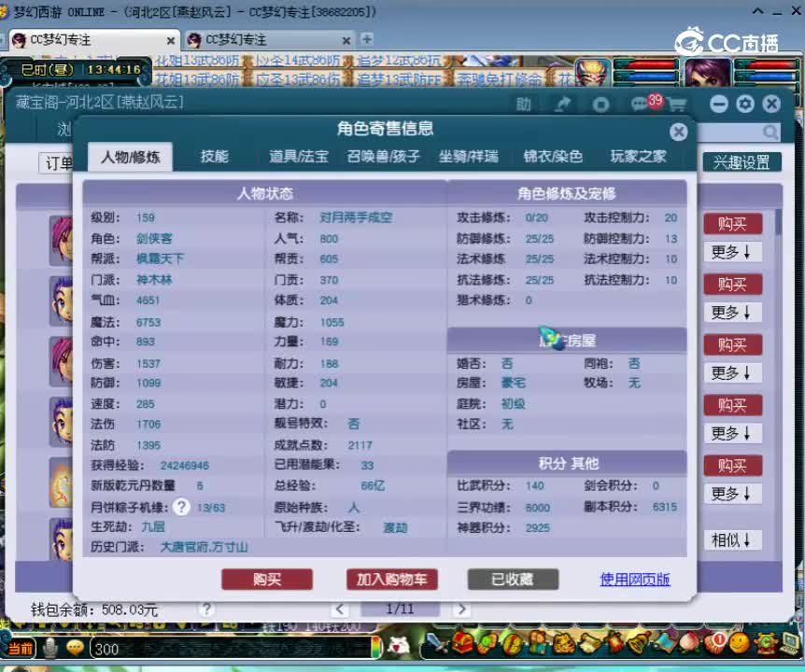
Task: Add a new tab with the plus button
Action: point(367,39)
